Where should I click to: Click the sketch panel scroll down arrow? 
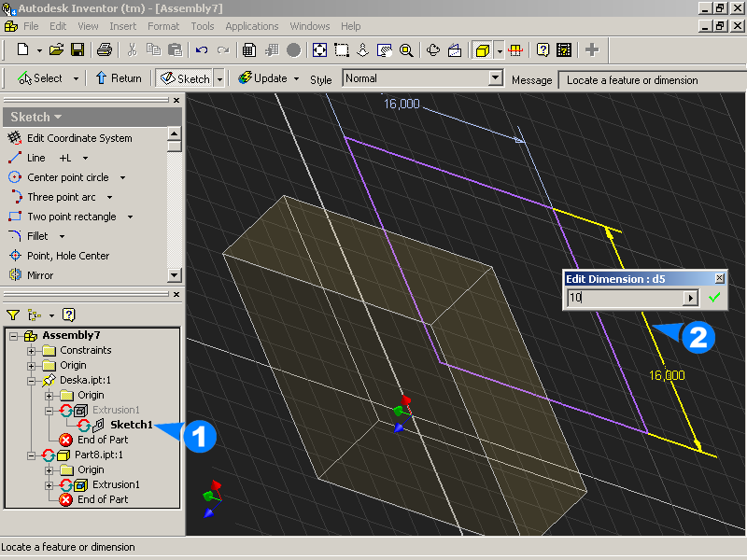click(175, 275)
